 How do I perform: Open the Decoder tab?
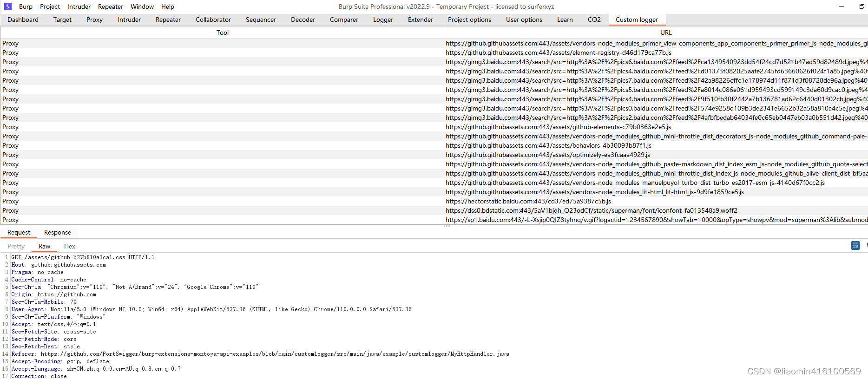303,20
